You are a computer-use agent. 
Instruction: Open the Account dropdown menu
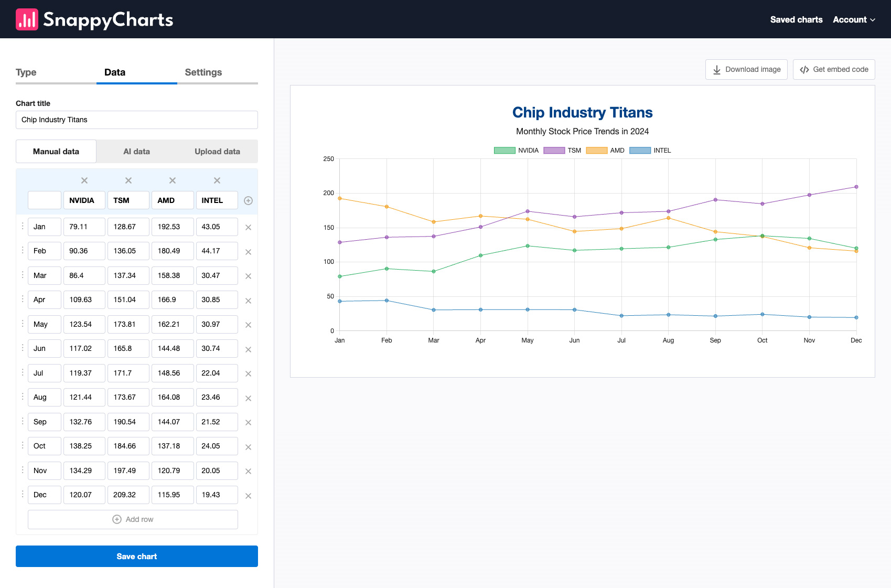(x=854, y=19)
